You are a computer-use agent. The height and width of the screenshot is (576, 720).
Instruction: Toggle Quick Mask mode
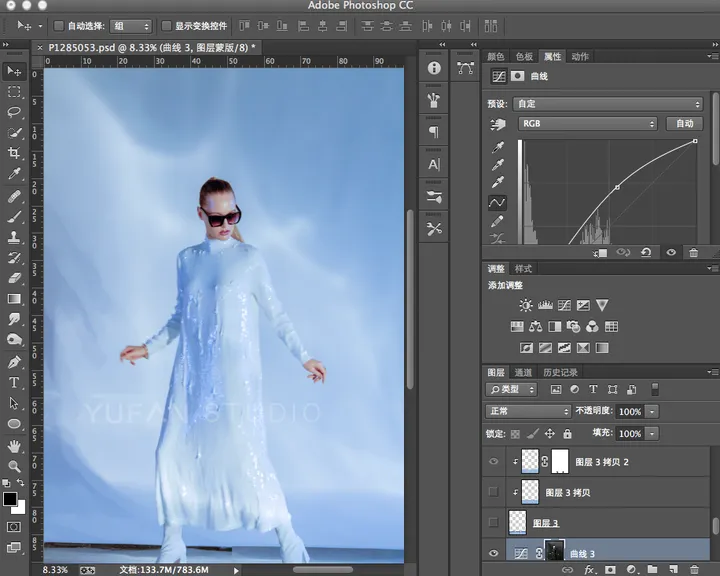[x=14, y=527]
